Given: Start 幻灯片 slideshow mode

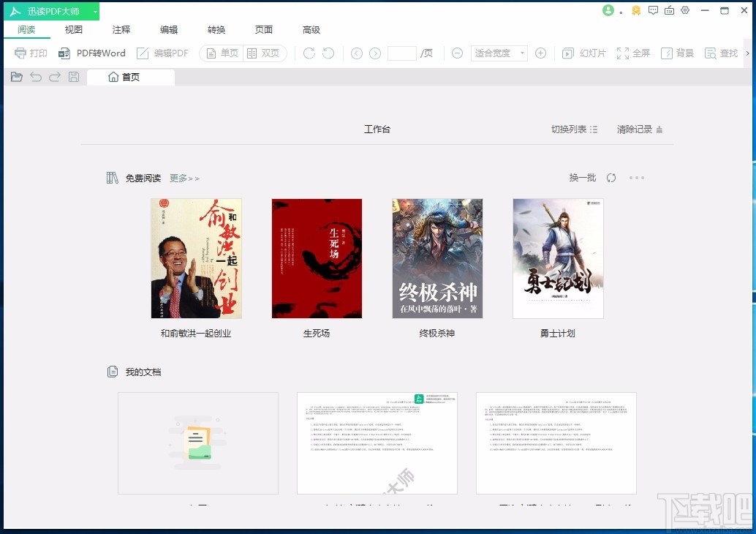Looking at the screenshot, I should 584,53.
